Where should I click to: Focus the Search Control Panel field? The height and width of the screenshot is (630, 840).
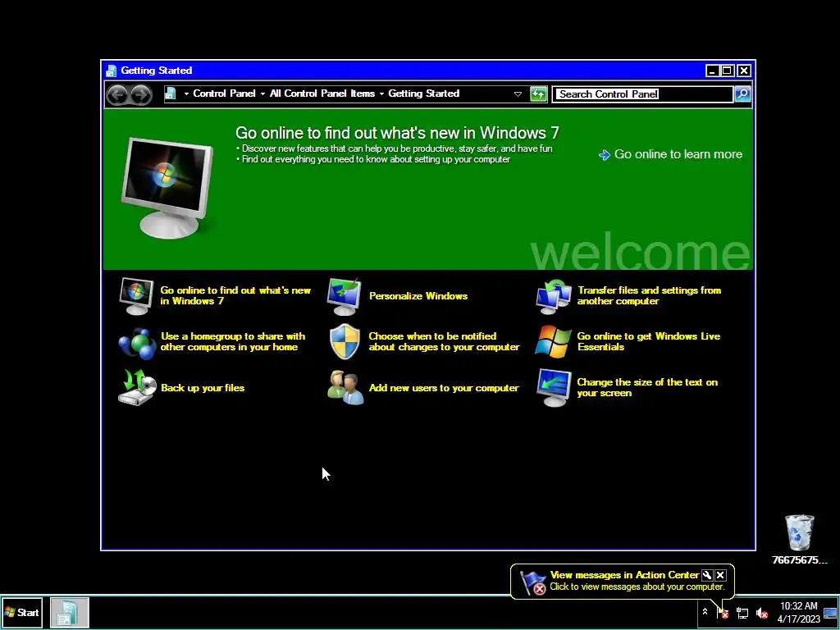[643, 94]
